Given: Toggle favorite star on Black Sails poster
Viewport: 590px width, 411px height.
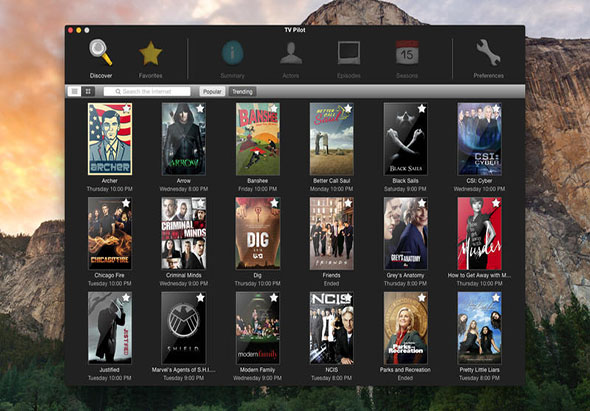Looking at the screenshot, I should point(422,108).
